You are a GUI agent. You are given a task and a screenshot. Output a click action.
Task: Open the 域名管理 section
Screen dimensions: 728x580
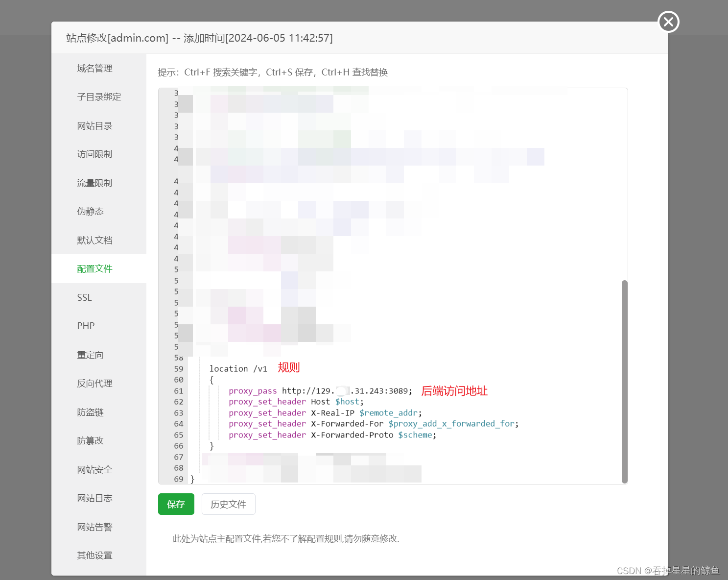(94, 68)
